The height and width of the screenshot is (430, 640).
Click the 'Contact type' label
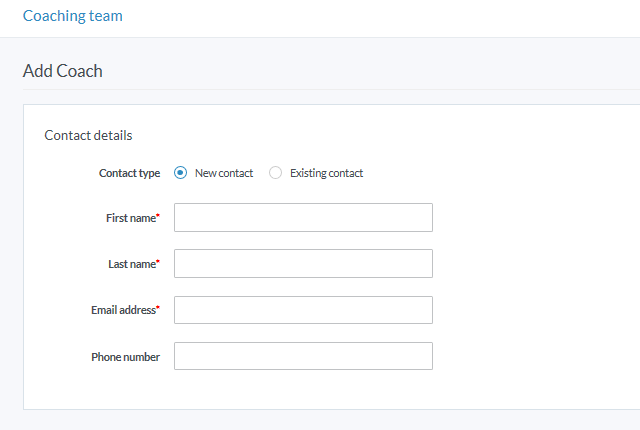129,173
